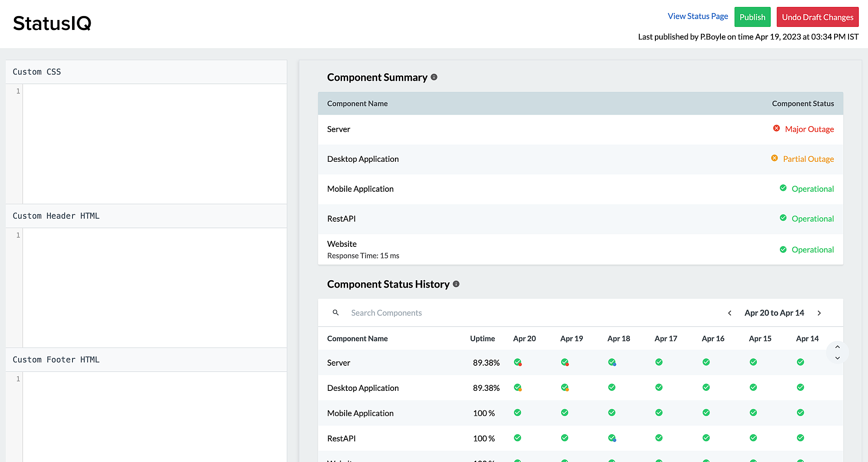Open the View Status Page link
The image size is (868, 462).
coord(697,16)
